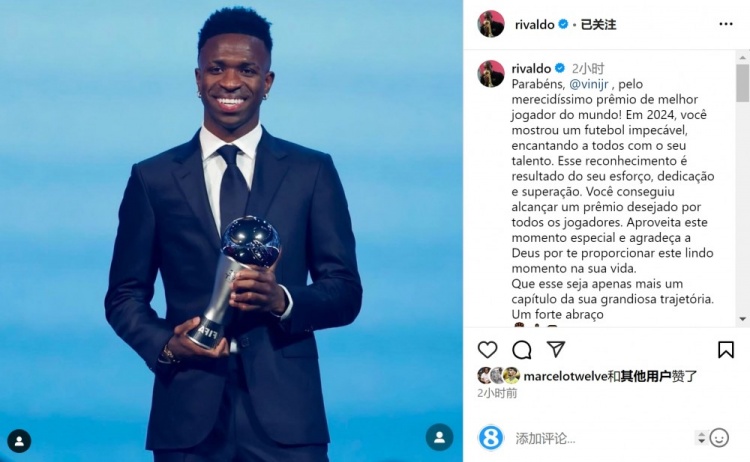Click rivaldo username in caption
This screenshot has height=462, width=750.
[531, 68]
